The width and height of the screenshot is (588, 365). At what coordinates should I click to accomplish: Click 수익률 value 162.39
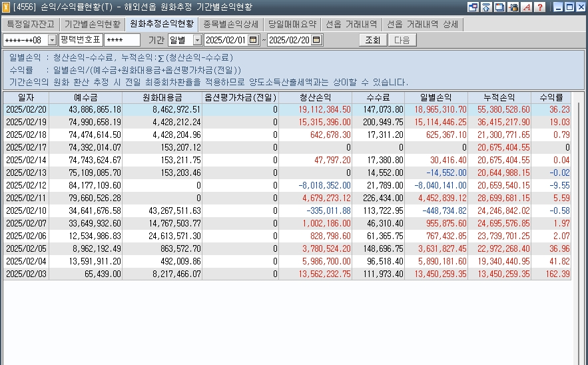(557, 274)
